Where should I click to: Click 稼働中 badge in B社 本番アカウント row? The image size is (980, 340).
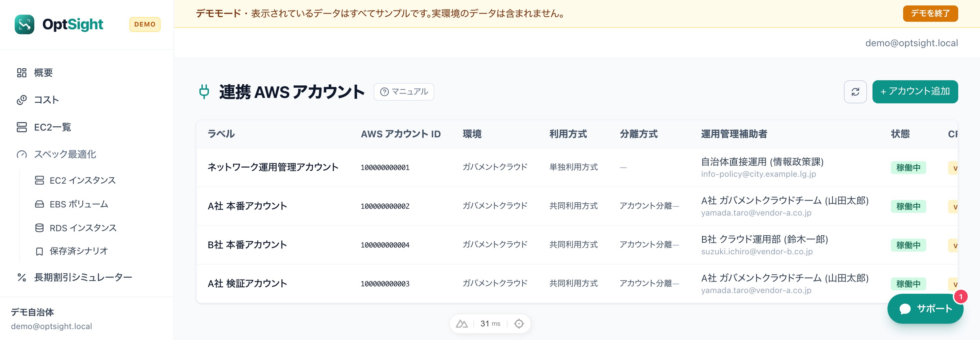[908, 245]
